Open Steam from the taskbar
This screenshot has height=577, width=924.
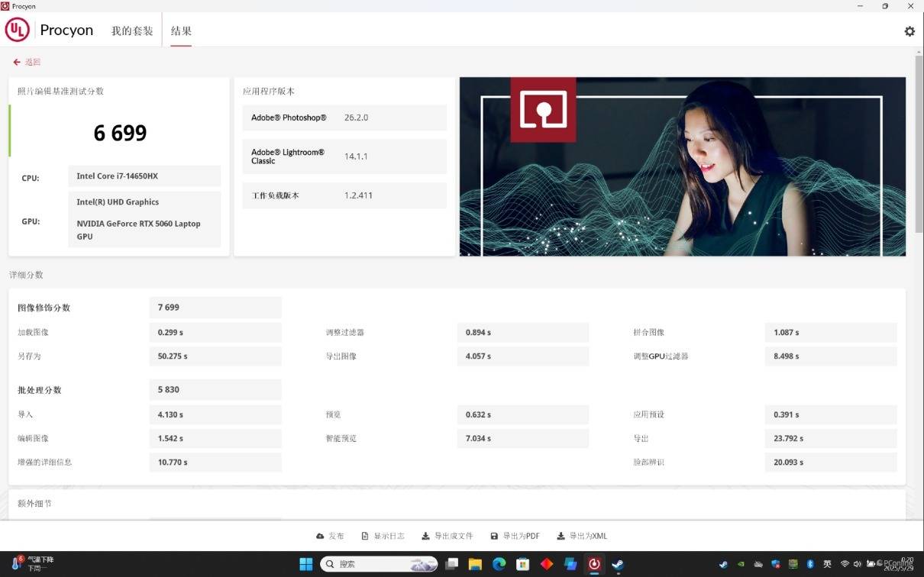pos(617,564)
